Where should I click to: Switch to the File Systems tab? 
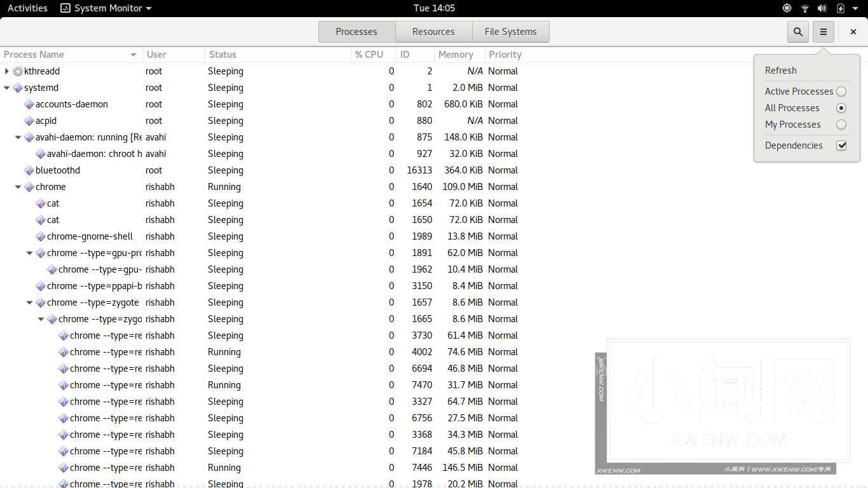point(510,31)
